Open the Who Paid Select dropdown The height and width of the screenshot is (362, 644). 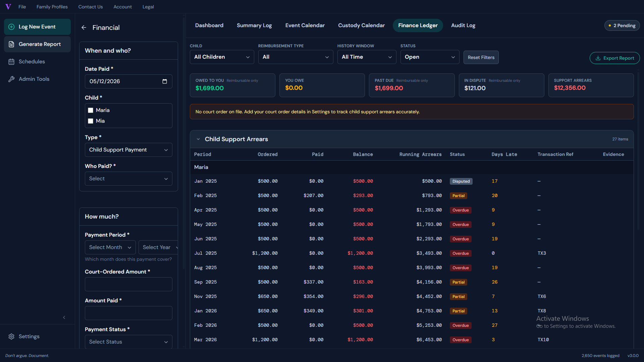tap(128, 179)
